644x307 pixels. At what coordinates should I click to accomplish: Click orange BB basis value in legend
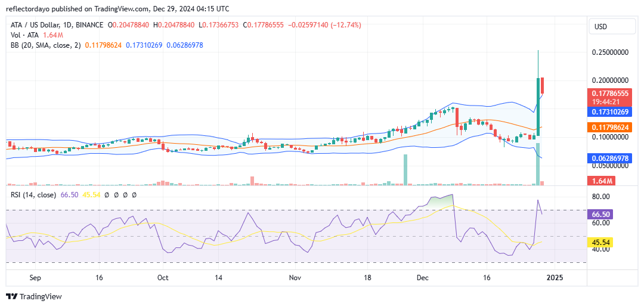[x=104, y=45]
